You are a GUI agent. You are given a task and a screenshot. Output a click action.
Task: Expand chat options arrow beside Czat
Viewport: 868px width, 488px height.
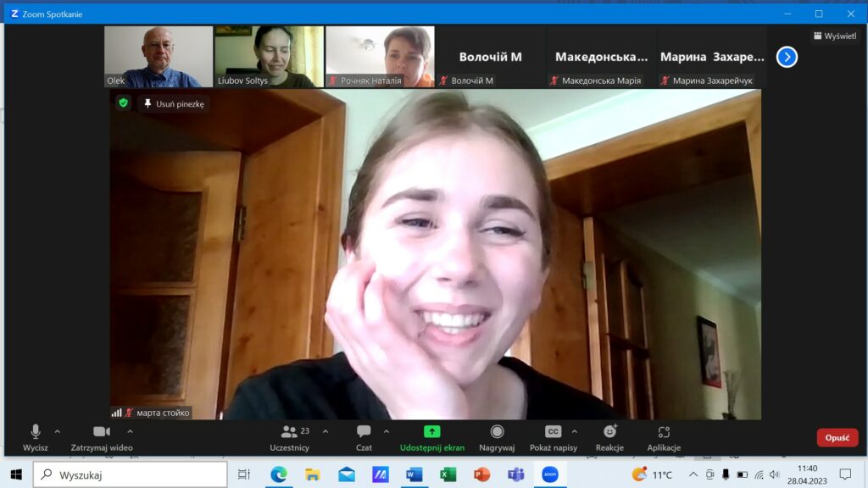click(387, 431)
